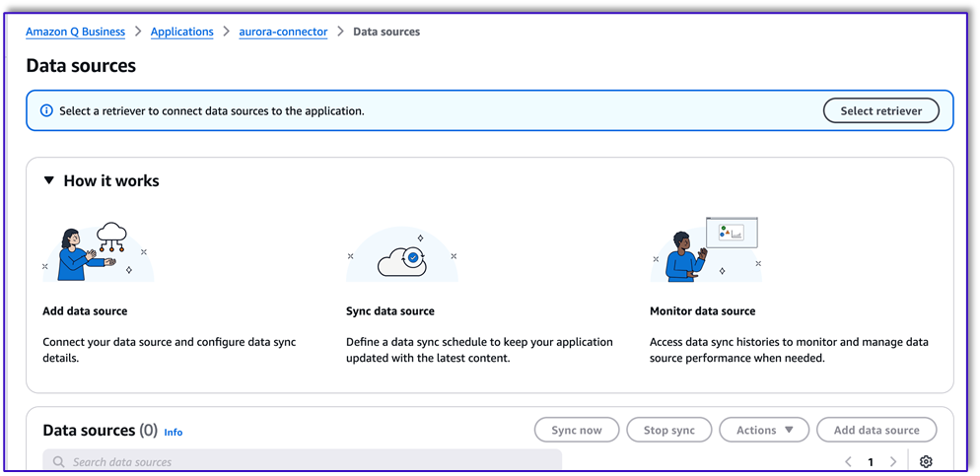Click the Sync now button

576,430
